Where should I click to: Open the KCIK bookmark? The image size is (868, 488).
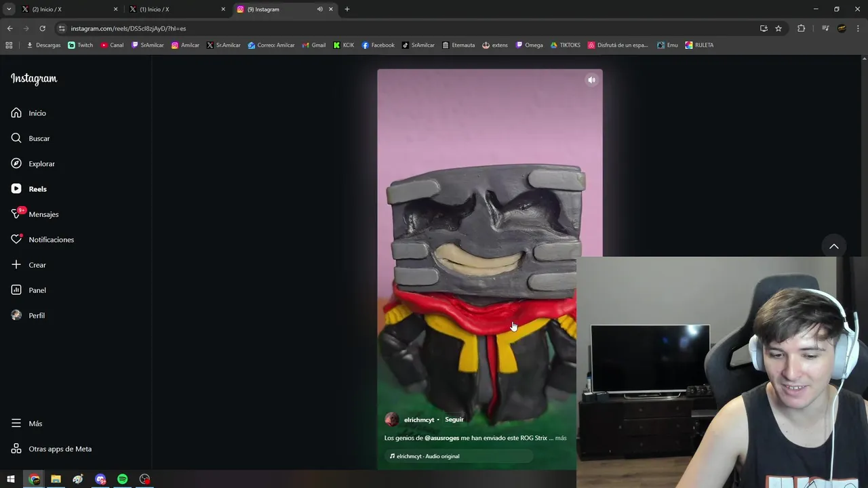click(344, 45)
